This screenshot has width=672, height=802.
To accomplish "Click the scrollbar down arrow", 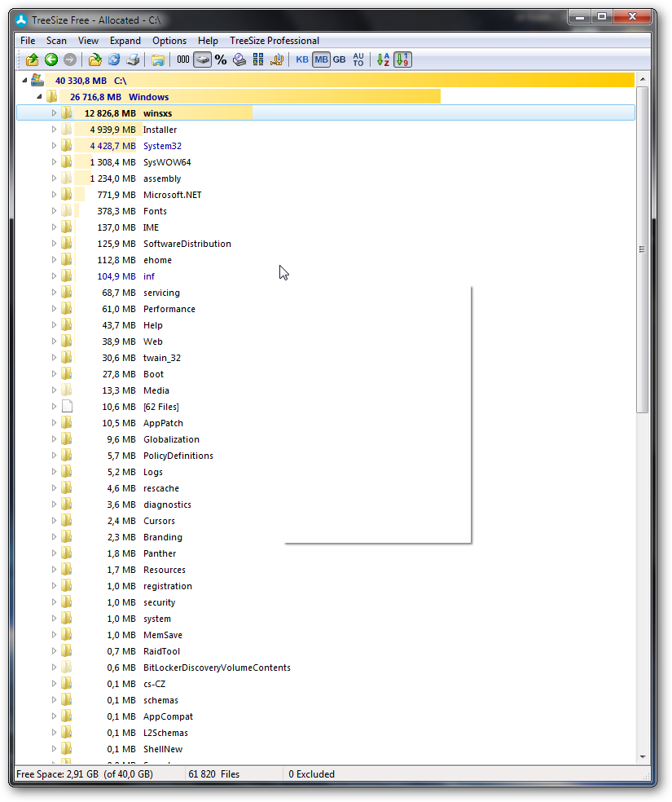I will tap(643, 756).
